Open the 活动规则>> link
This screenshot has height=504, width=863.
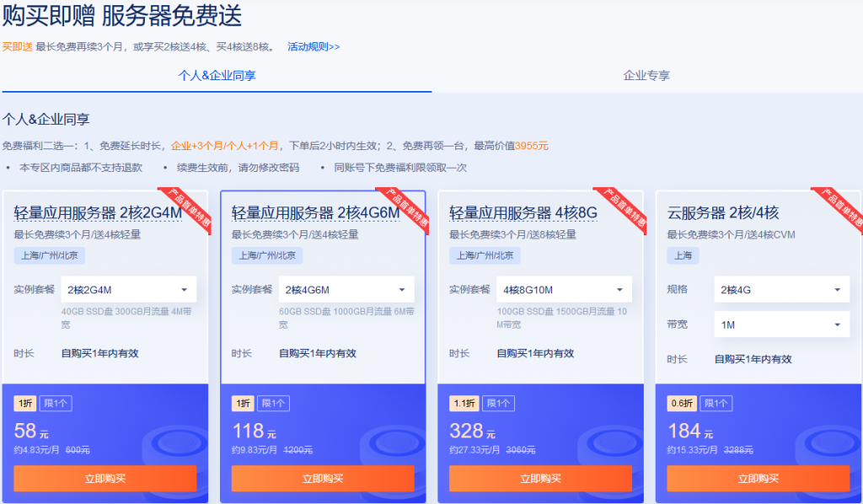314,47
